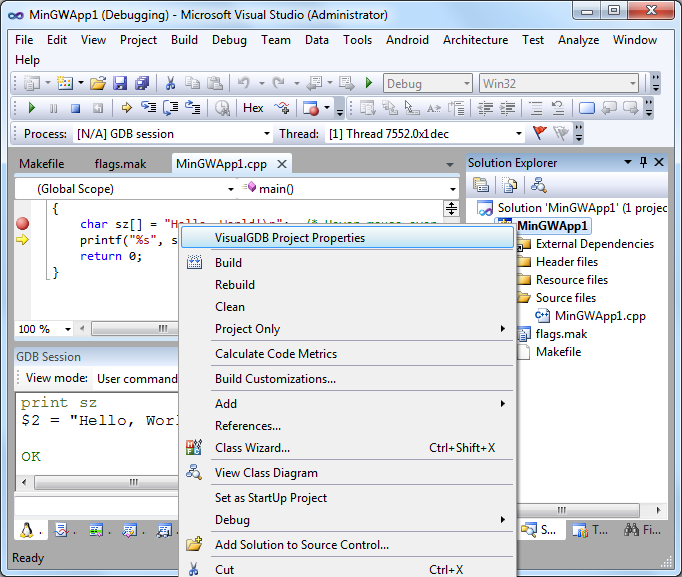The image size is (682, 577).
Task: Click the Save All toolbar icon
Action: coord(142,83)
